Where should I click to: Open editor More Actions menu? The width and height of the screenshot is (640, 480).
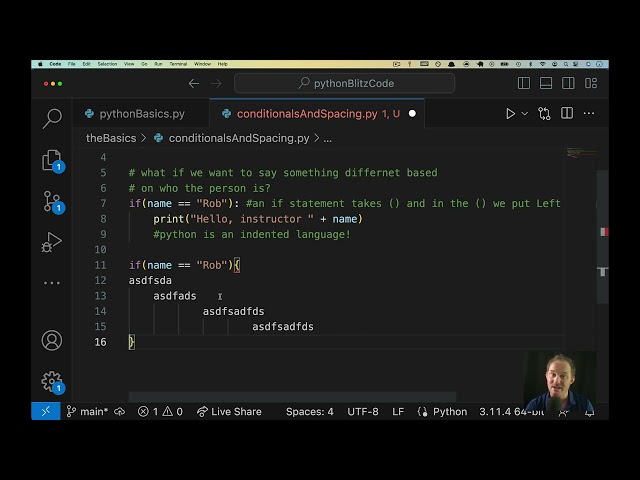tap(589, 113)
